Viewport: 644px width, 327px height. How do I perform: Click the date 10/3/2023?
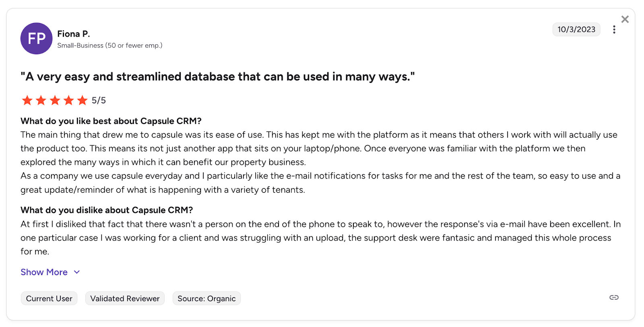pos(576,29)
